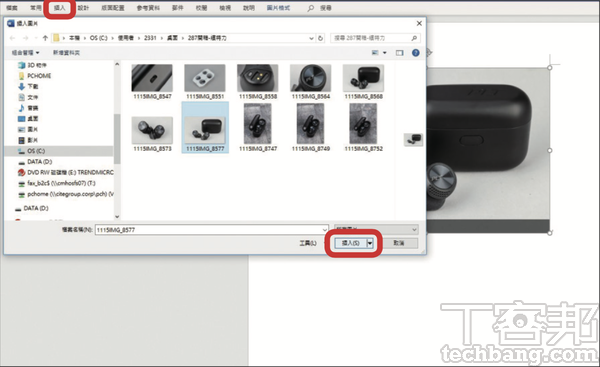The height and width of the screenshot is (367, 600).
Task: Toggle the preview pane icon
Action: click(399, 53)
